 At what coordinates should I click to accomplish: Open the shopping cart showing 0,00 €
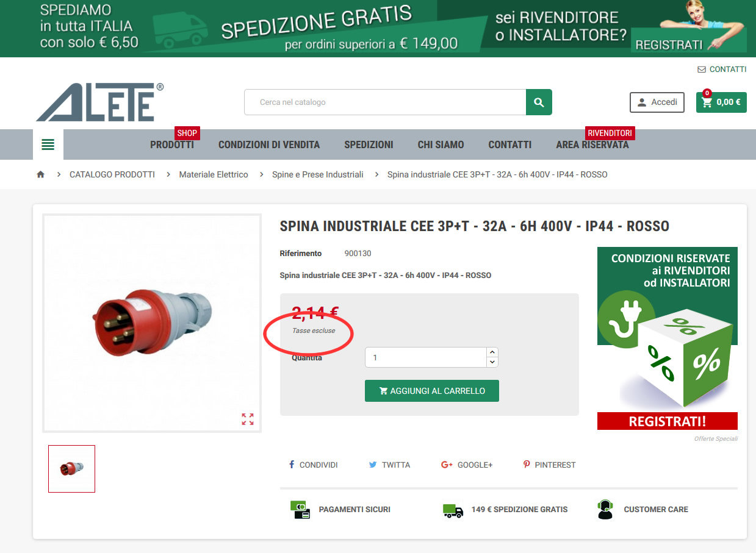click(x=721, y=102)
